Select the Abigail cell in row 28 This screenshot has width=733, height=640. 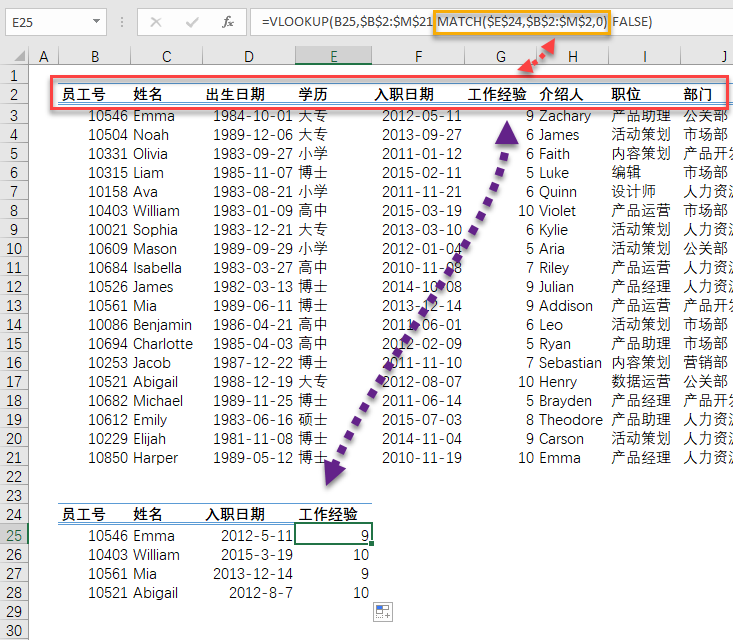tap(155, 593)
